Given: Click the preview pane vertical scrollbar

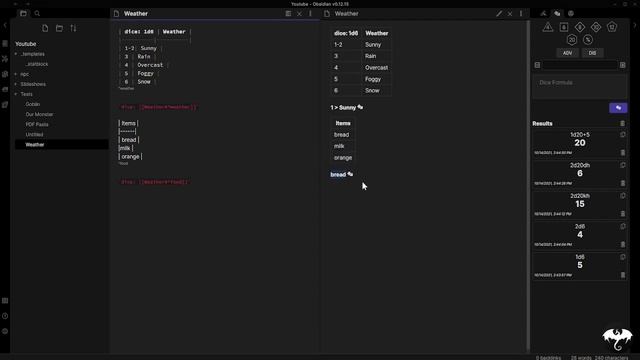Looking at the screenshot, I should [528, 186].
